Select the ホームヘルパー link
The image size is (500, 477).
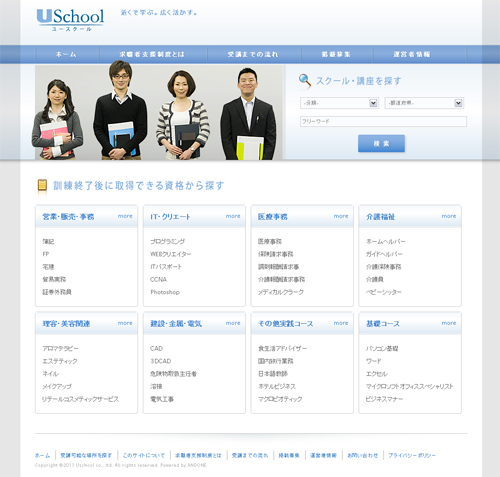386,241
